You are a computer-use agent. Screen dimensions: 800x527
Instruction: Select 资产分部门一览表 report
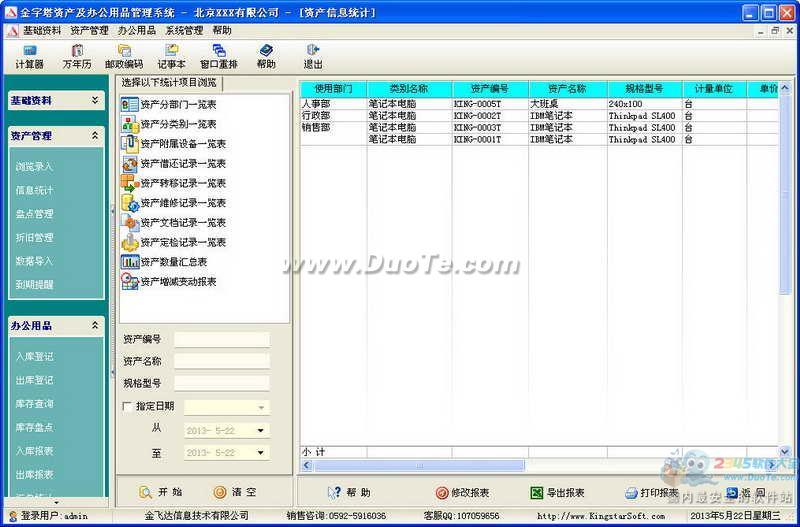tap(169, 105)
